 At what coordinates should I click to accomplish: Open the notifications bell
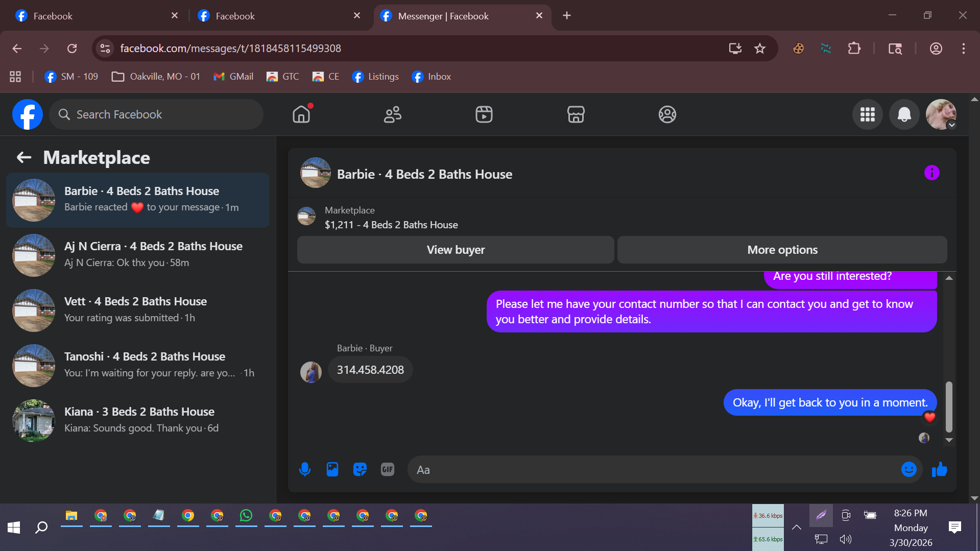pos(904,114)
